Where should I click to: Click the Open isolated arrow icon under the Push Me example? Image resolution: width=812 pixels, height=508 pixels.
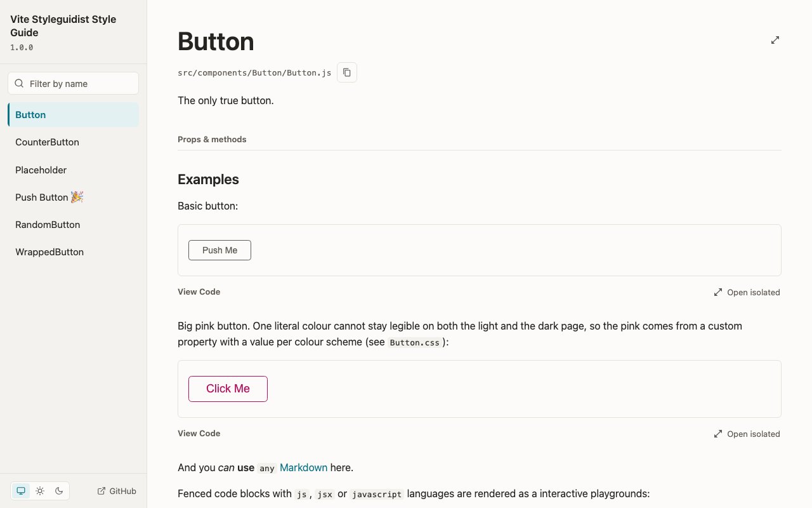point(718,292)
